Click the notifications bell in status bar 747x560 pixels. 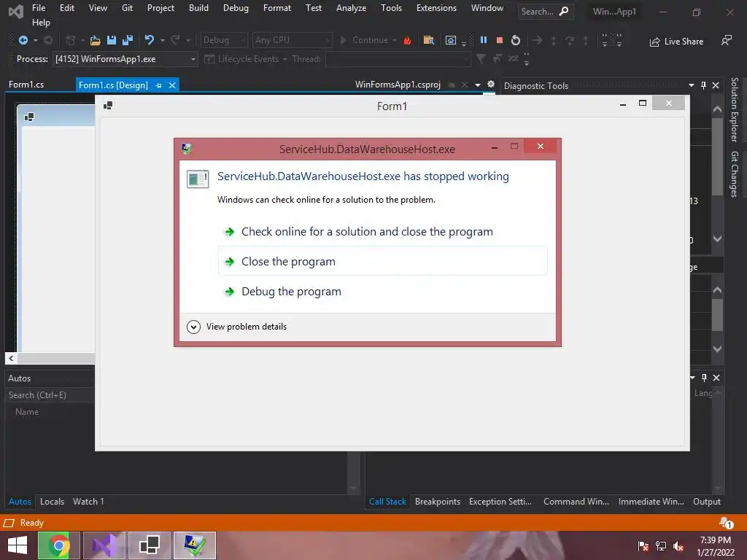(x=726, y=523)
